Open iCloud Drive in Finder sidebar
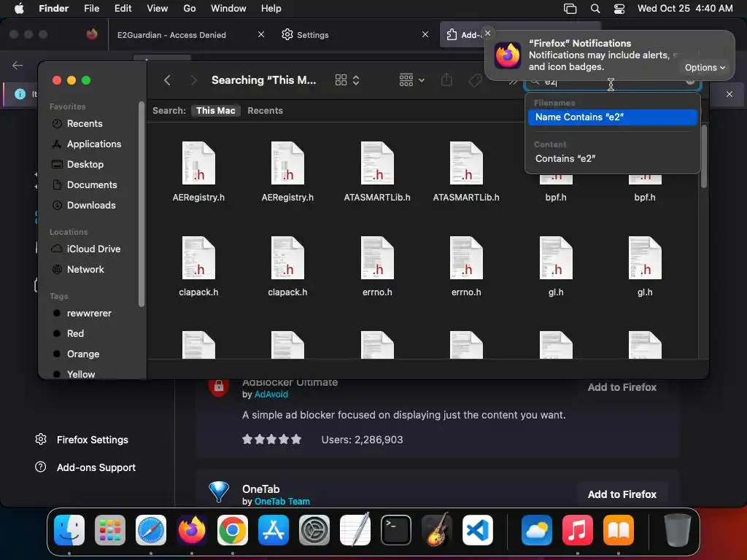Image resolution: width=747 pixels, height=560 pixels. (x=93, y=249)
